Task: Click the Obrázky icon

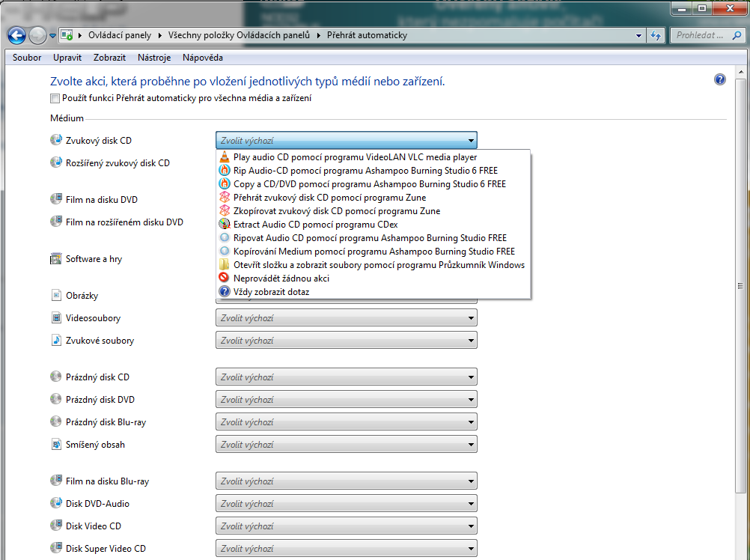Action: pos(56,295)
